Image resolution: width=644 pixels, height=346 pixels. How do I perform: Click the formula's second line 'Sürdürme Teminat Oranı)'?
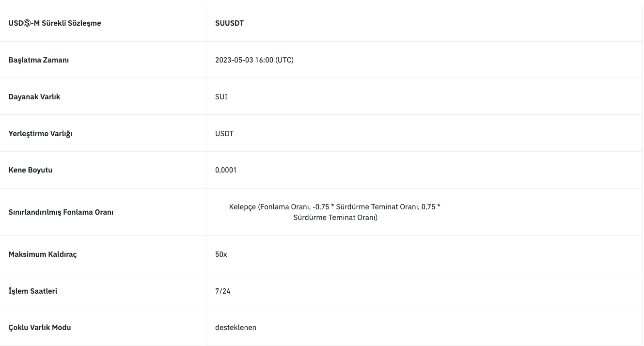(335, 218)
